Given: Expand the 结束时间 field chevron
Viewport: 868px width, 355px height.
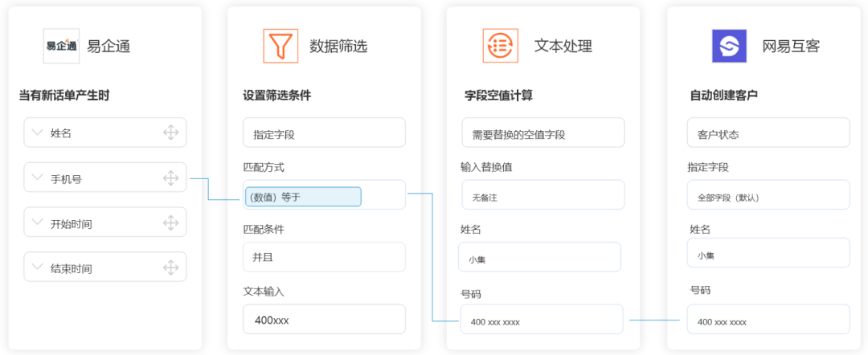Looking at the screenshot, I should (38, 267).
